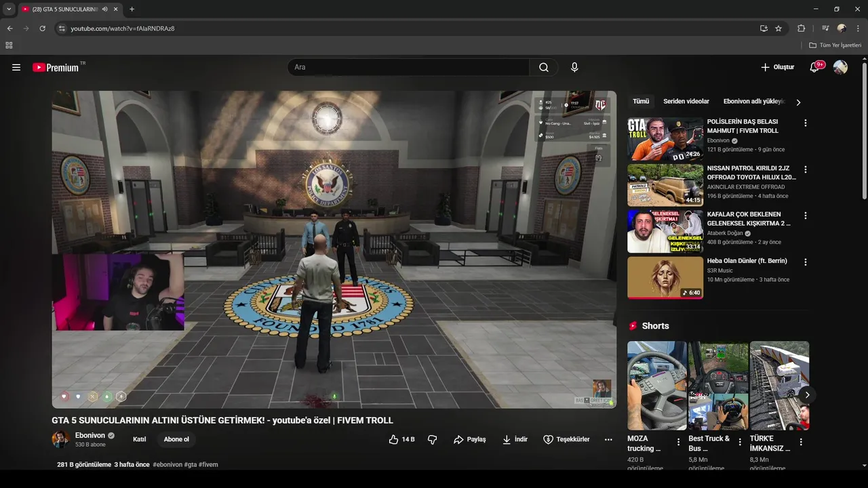The height and width of the screenshot is (488, 868).
Task: Open browser extensions puzzle icon
Action: pyautogui.click(x=801, y=28)
